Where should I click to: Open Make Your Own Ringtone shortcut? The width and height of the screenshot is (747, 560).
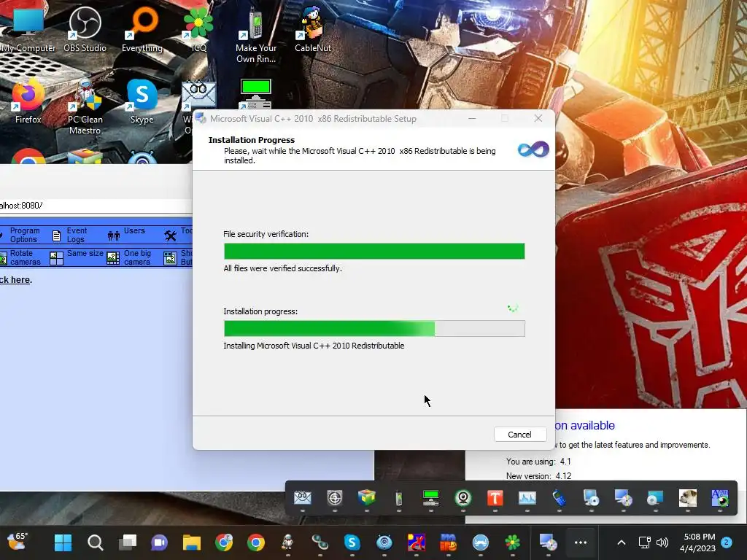tap(256, 36)
